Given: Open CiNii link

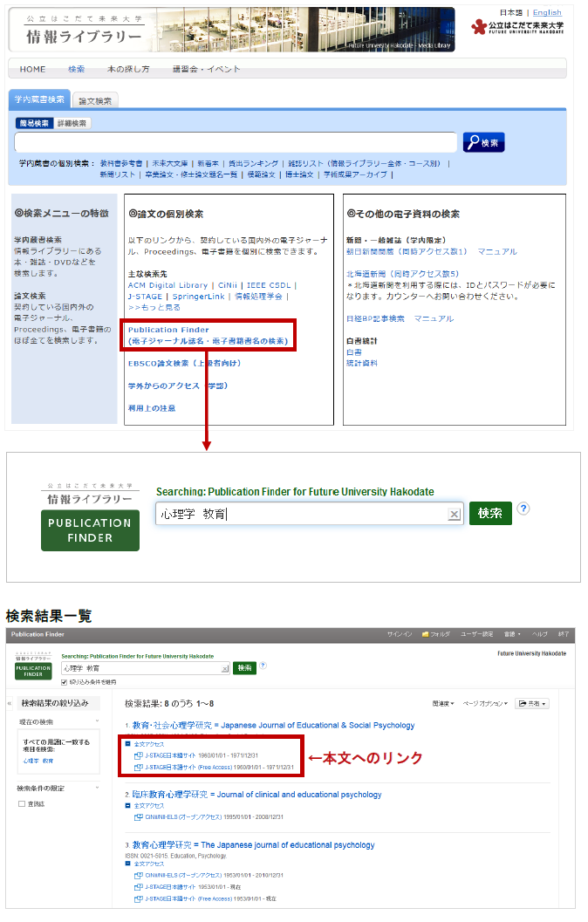Looking at the screenshot, I should point(228,285).
